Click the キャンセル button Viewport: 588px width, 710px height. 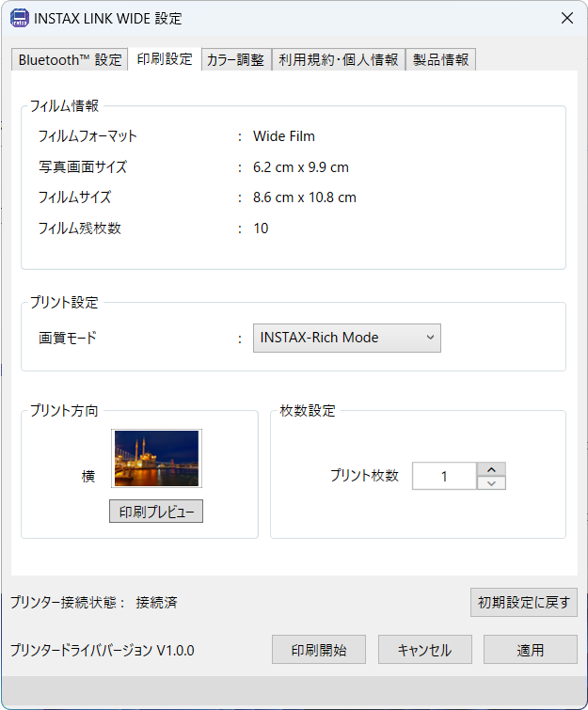(x=425, y=650)
